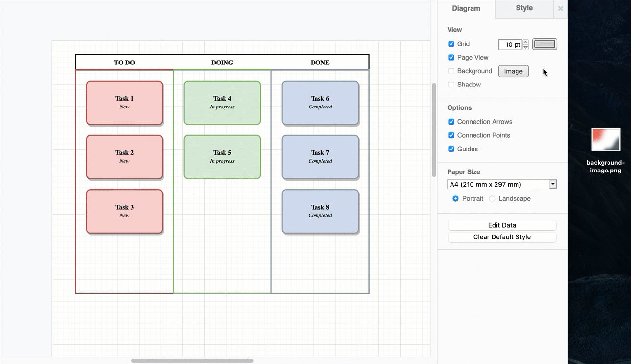Screen dimensions: 631x364
Task: Select the Landscape orientation
Action: [491, 198]
